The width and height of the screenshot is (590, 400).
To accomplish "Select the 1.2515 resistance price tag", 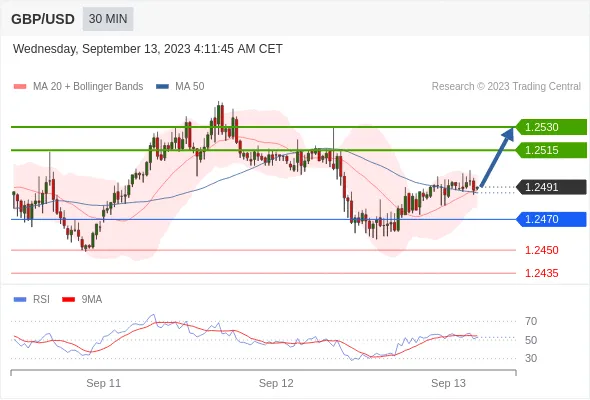I will 551,150.
